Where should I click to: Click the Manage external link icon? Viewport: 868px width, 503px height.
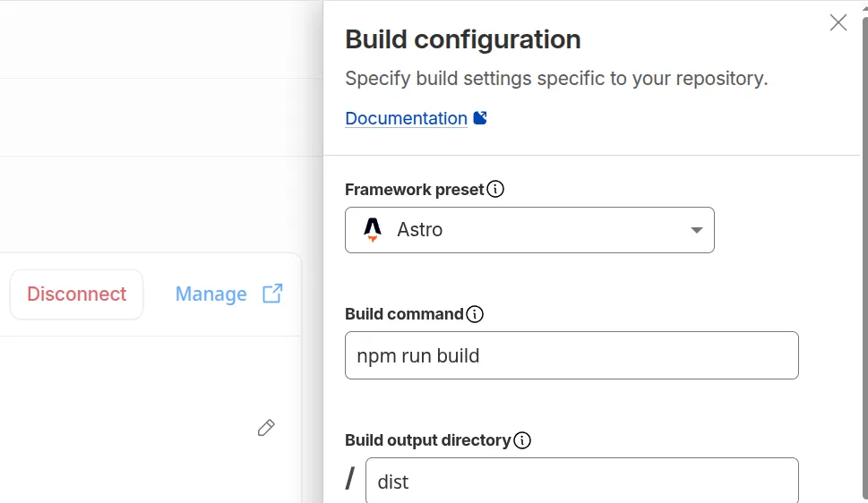coord(272,294)
